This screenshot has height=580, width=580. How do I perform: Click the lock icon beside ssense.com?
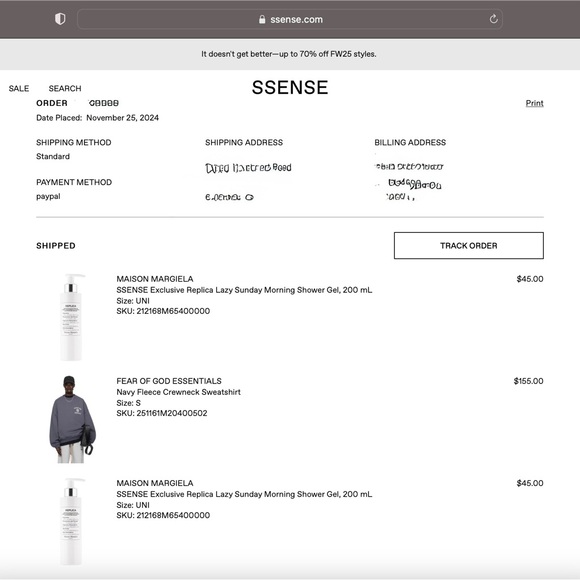(x=262, y=19)
